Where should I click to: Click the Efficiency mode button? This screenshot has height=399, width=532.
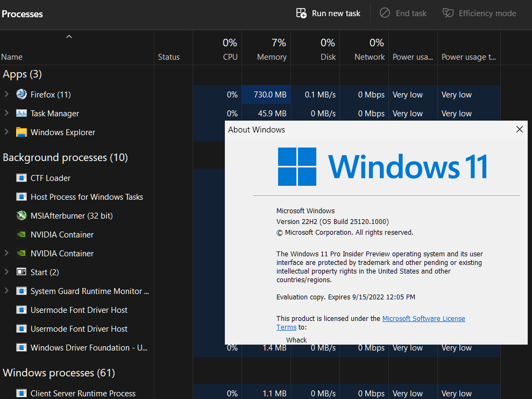pos(479,13)
